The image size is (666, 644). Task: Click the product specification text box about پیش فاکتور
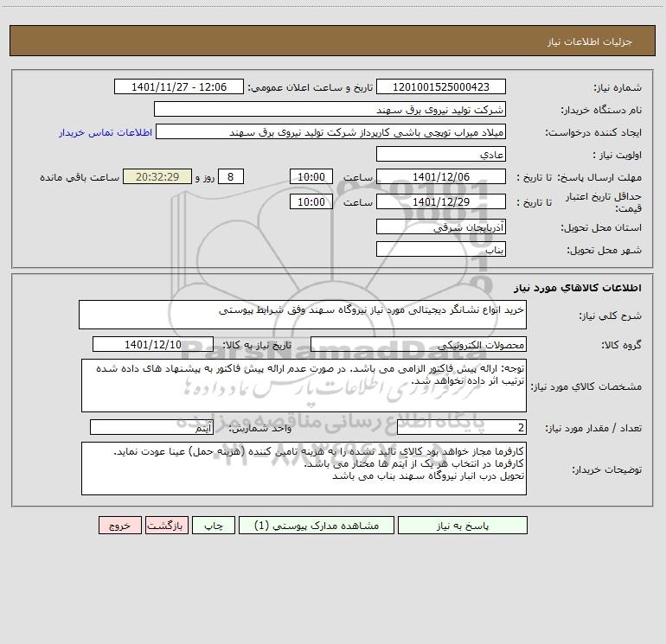(x=304, y=386)
